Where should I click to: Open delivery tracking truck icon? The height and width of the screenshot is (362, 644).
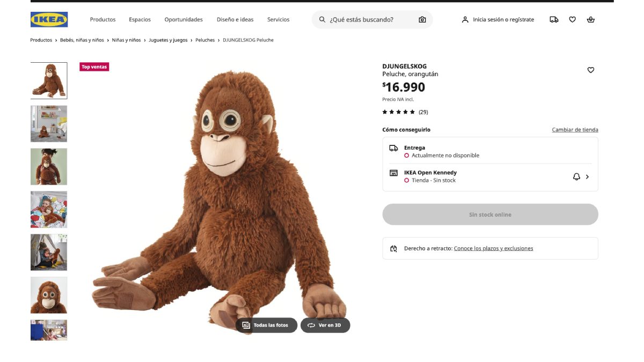point(554,20)
